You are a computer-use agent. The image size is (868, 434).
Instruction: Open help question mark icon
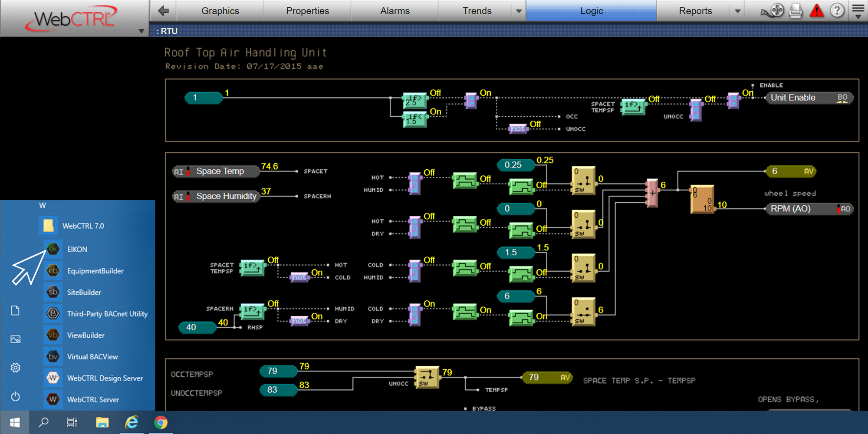[837, 10]
